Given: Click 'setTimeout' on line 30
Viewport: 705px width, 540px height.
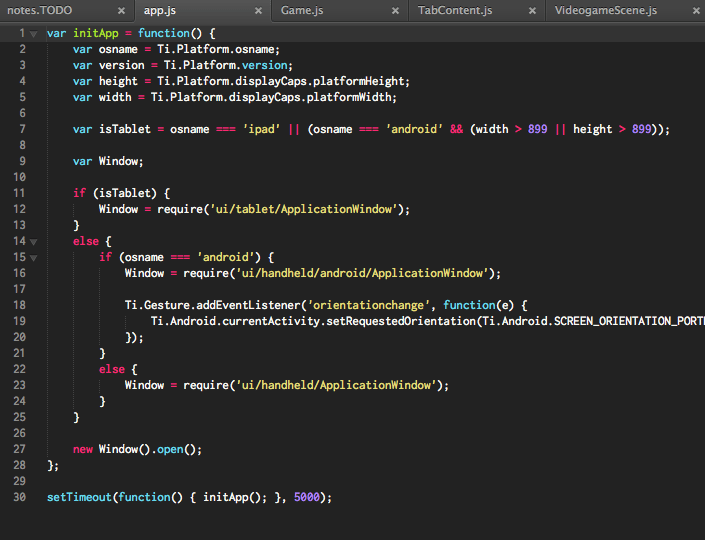Looking at the screenshot, I should click(79, 497).
